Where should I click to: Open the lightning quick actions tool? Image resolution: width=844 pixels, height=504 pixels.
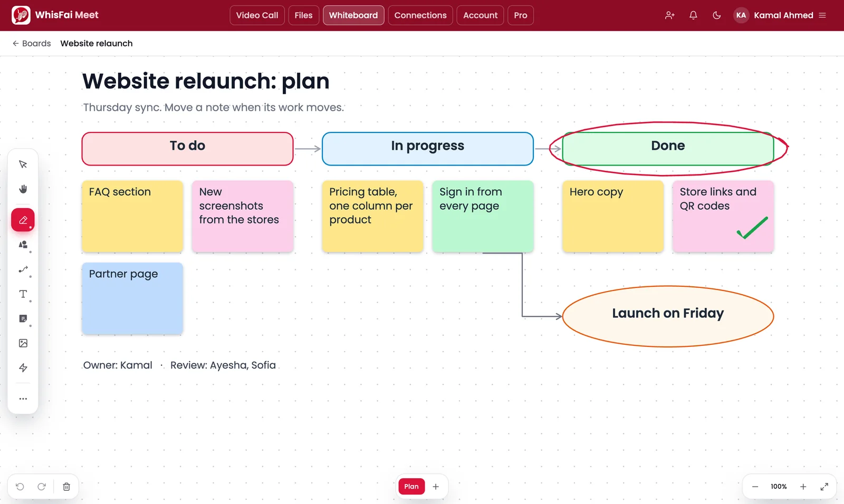[23, 368]
